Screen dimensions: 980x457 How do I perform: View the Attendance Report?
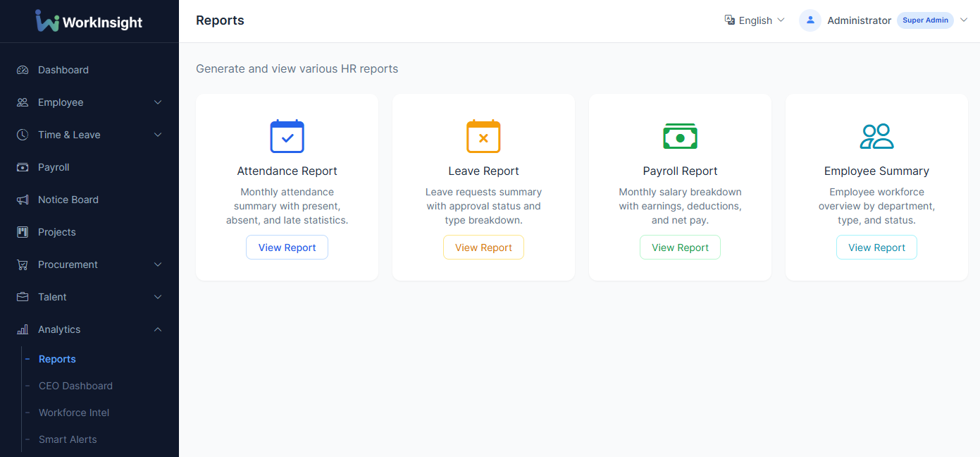[x=287, y=248]
